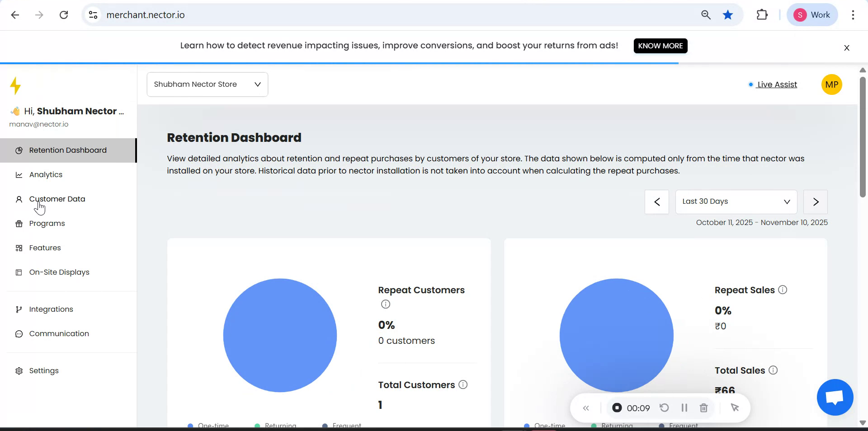Bookmark star icon in address bar
Image resolution: width=868 pixels, height=431 pixels.
tap(728, 15)
